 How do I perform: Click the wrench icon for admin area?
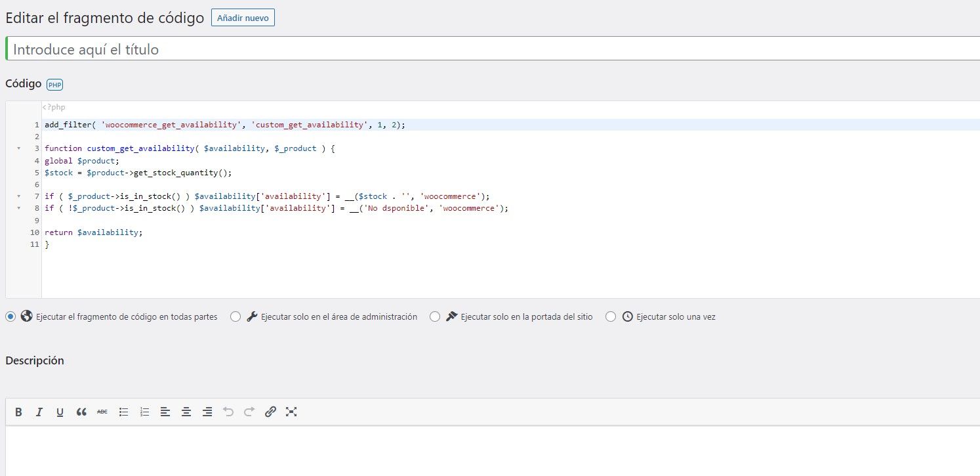click(x=252, y=316)
